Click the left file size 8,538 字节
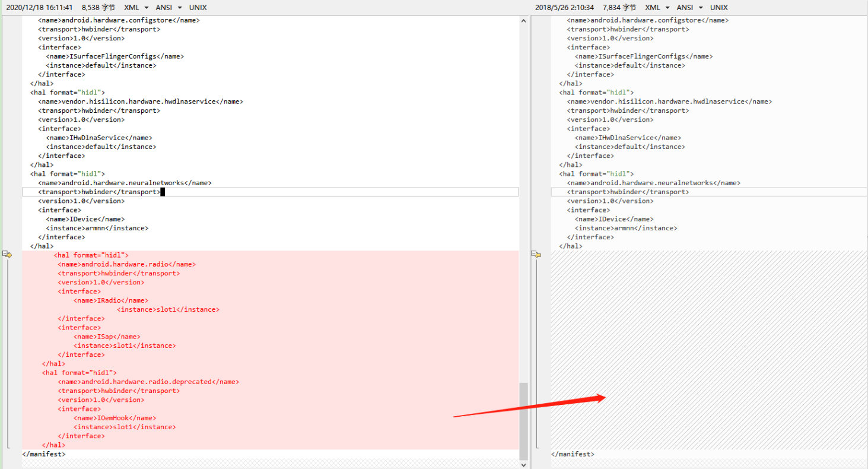Viewport: 868px width, 469px height. (98, 7)
